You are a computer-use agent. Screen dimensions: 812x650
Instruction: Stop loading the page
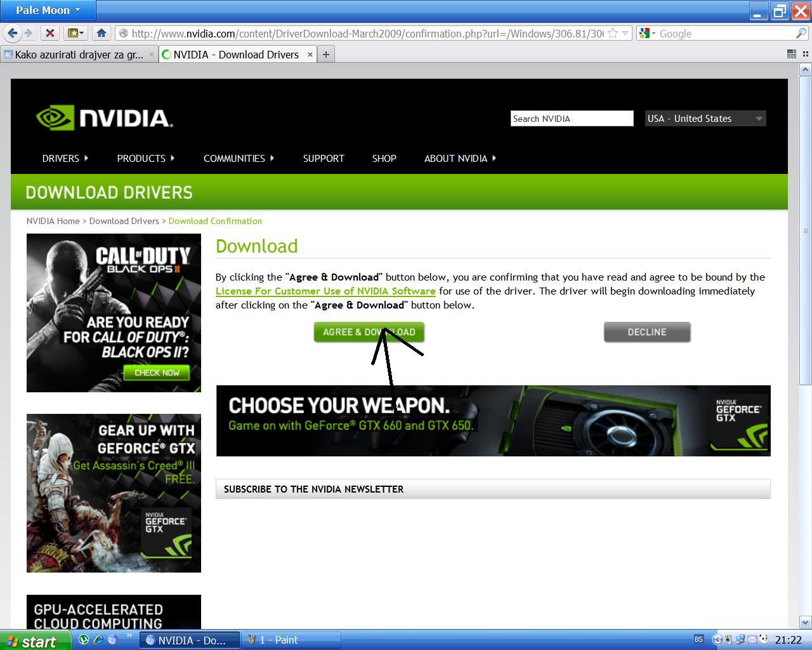point(50,33)
